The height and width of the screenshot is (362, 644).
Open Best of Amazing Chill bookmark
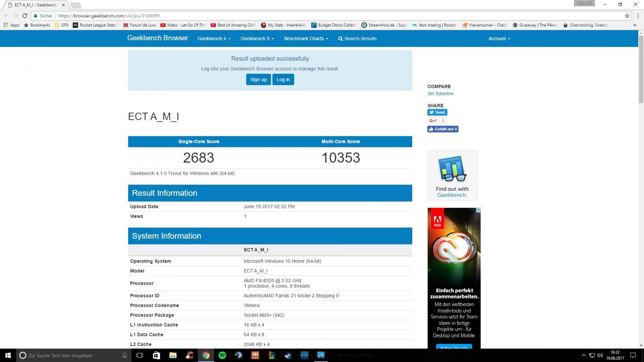tap(233, 25)
